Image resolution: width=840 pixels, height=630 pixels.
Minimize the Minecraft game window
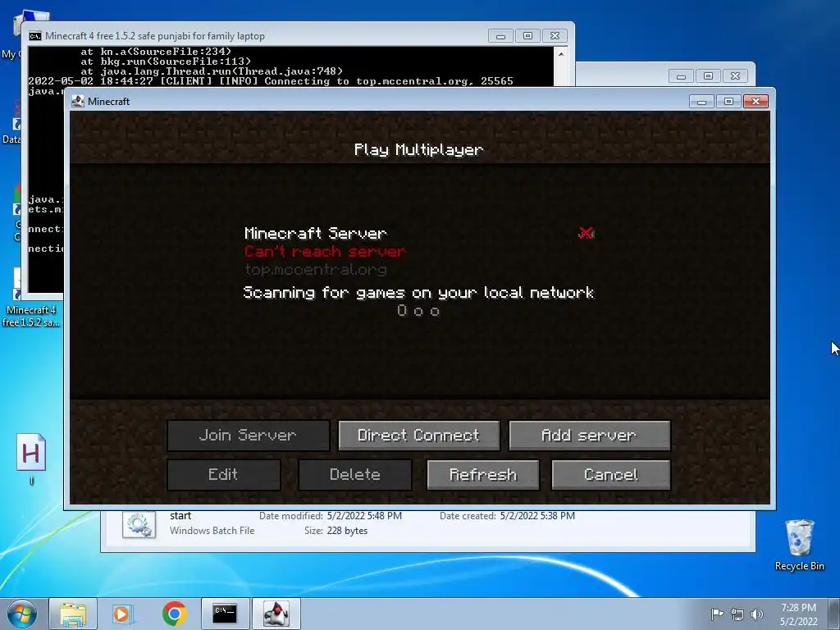click(x=702, y=101)
